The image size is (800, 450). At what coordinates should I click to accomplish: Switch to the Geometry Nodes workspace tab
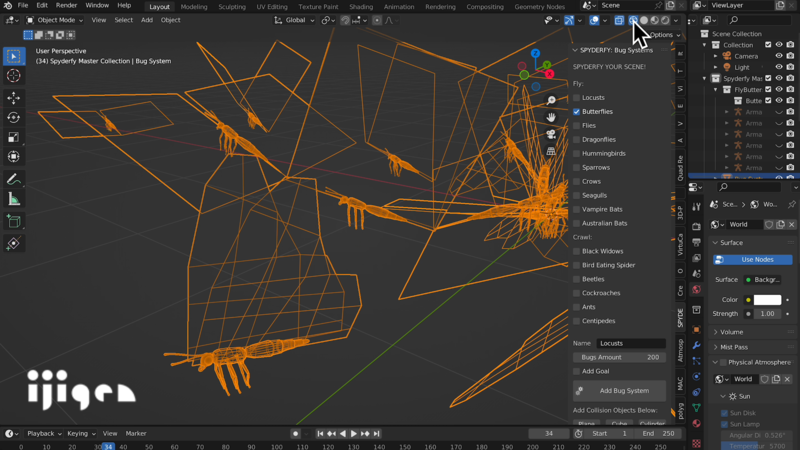539,7
